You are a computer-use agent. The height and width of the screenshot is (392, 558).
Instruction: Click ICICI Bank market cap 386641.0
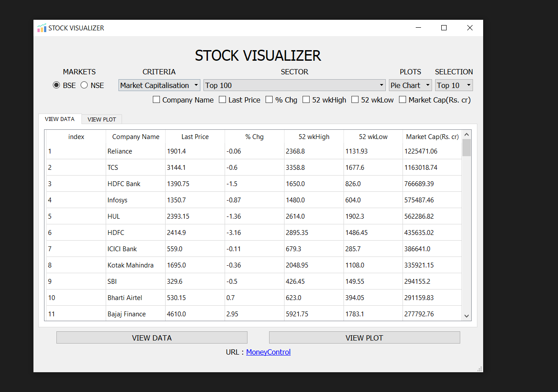point(432,249)
